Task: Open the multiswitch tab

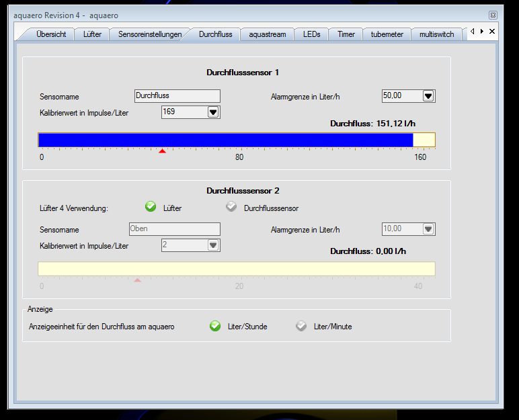Action: 436,34
